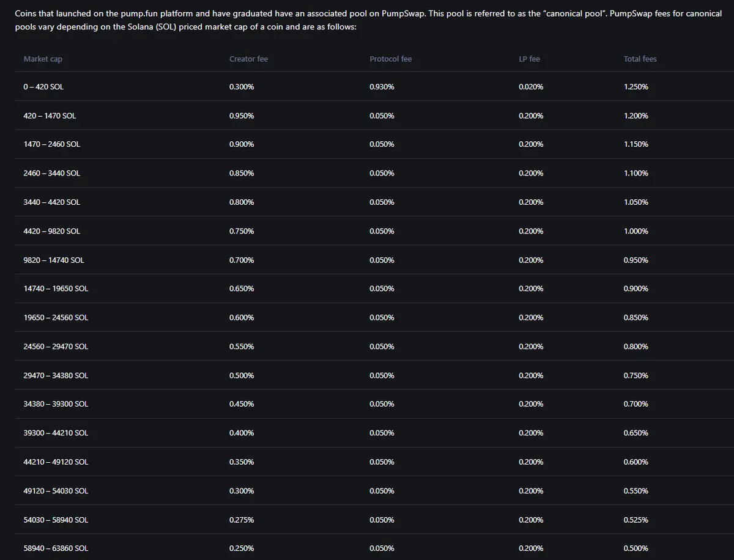This screenshot has height=560, width=734.
Task: Select the 34380 – 39300 SOL row label
Action: tap(56, 403)
